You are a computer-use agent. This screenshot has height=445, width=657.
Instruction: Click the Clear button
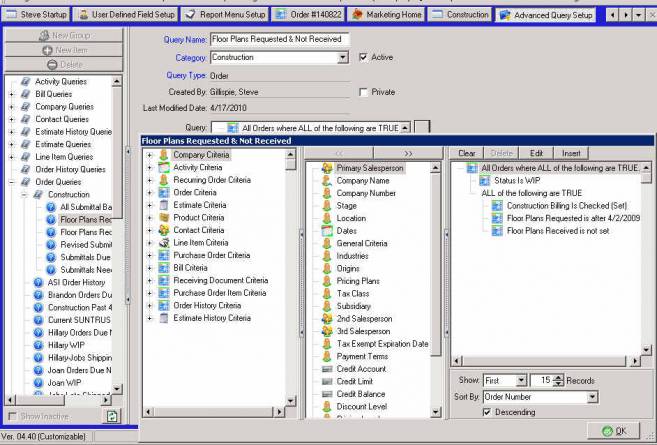point(466,153)
